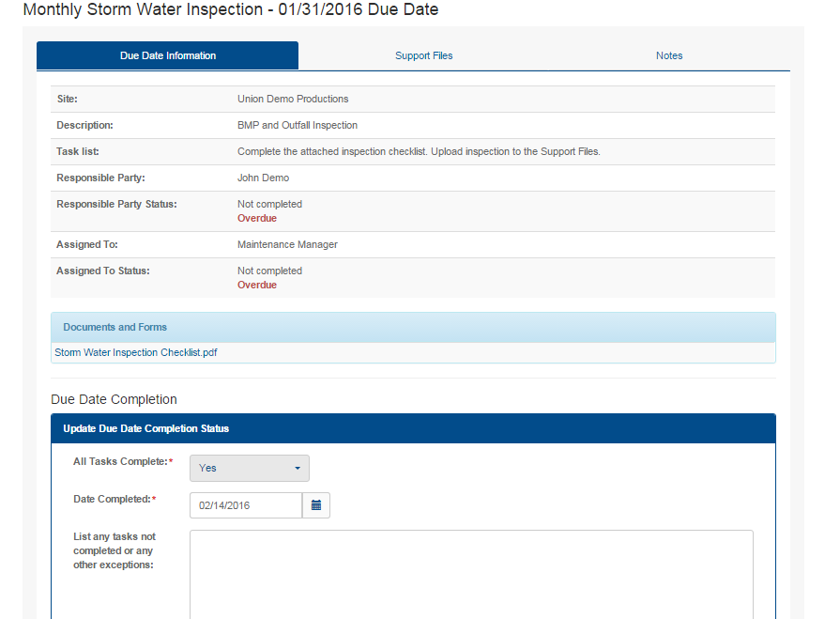Click the Update Due Date Completion Status header
Viewport: 840px width, 619px height.
(413, 428)
